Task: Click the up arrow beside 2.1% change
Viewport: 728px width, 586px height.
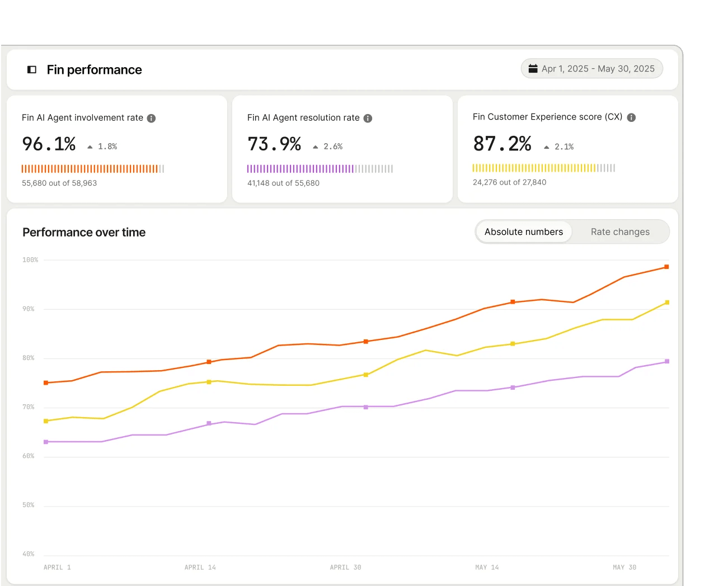Action: (x=547, y=147)
